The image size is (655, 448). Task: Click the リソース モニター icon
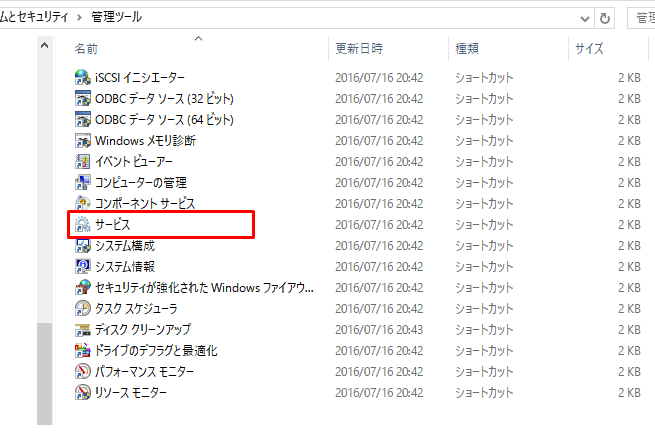83,392
